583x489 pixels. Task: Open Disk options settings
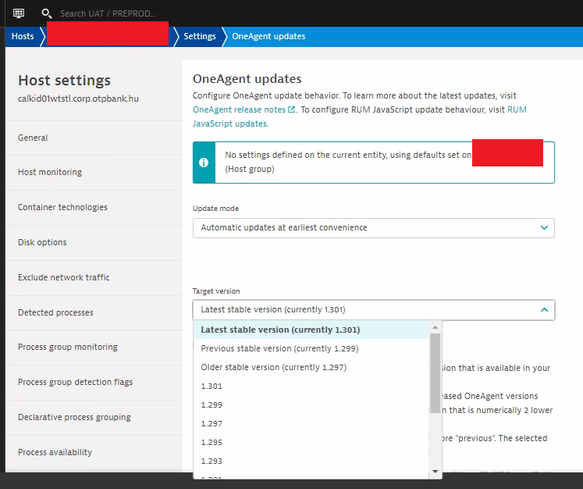point(94,242)
